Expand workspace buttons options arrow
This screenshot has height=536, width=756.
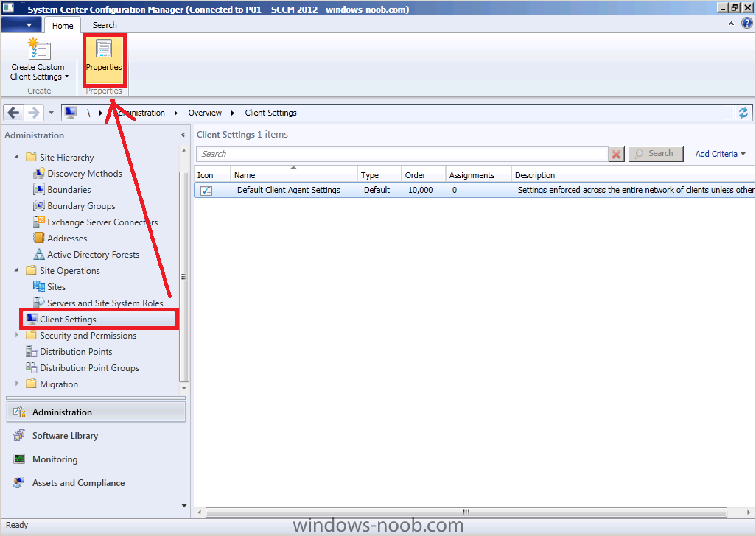coord(184,505)
